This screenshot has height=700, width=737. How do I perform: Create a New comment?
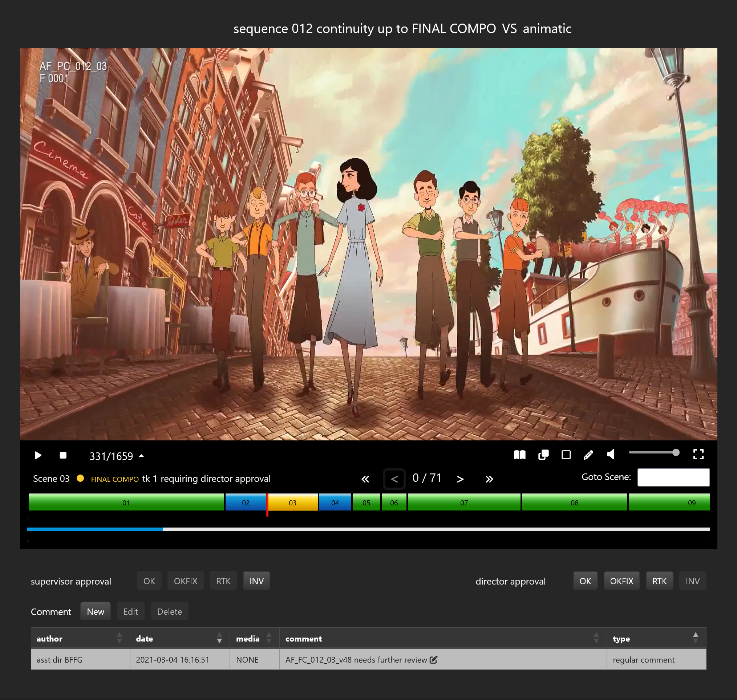(95, 611)
